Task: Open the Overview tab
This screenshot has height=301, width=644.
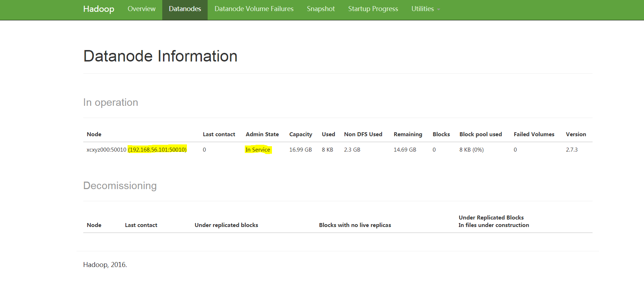Action: pyautogui.click(x=142, y=9)
